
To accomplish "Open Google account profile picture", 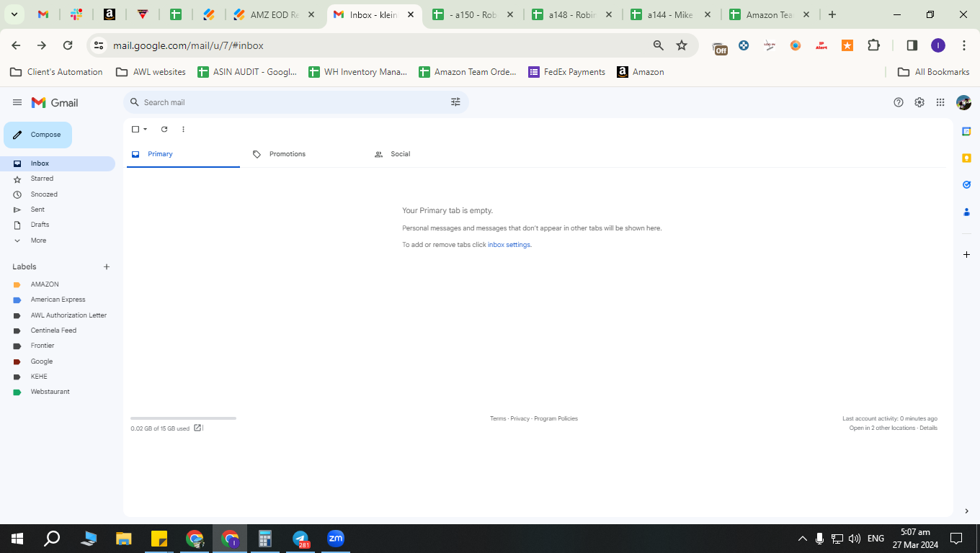I will point(963,102).
